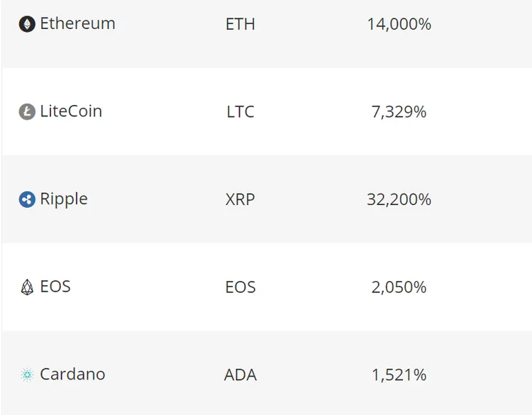Click the Cardano dotted logo icon
The width and height of the screenshot is (532, 415).
point(27,375)
